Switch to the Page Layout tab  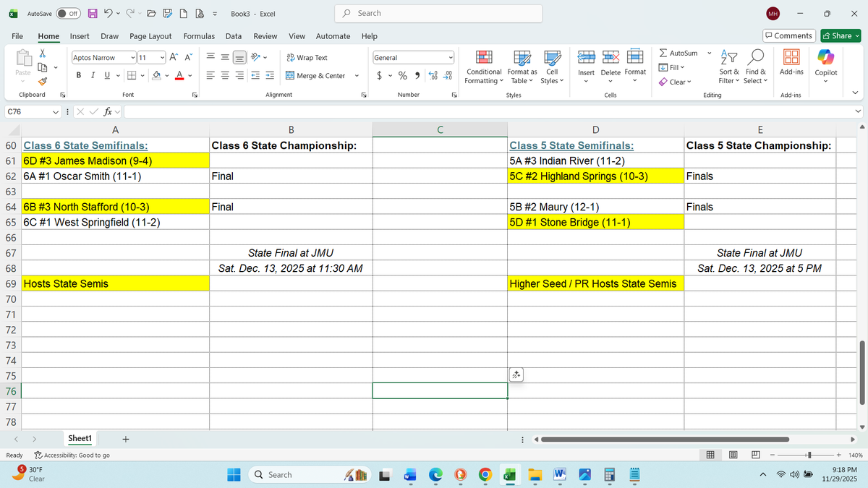(150, 36)
